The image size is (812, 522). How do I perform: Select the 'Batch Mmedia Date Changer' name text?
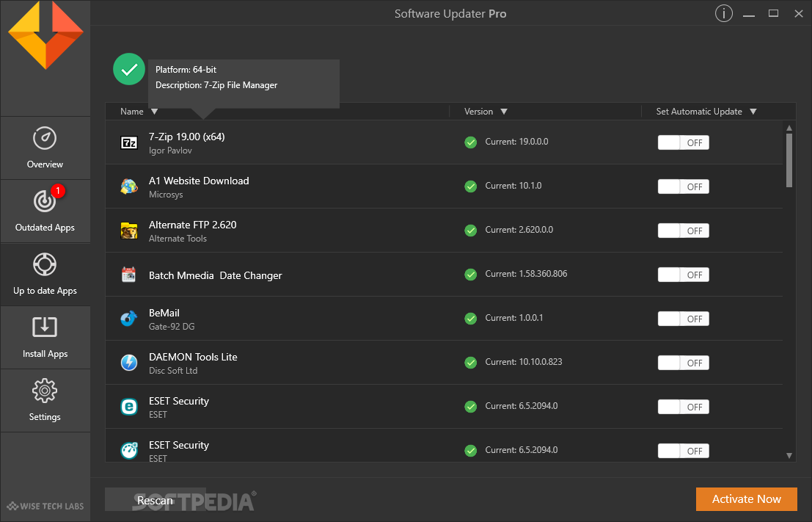(216, 276)
